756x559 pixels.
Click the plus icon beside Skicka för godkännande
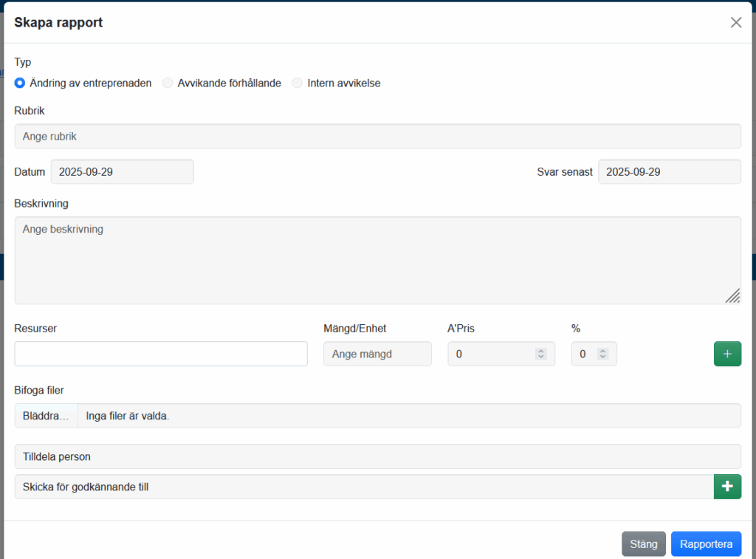point(727,487)
